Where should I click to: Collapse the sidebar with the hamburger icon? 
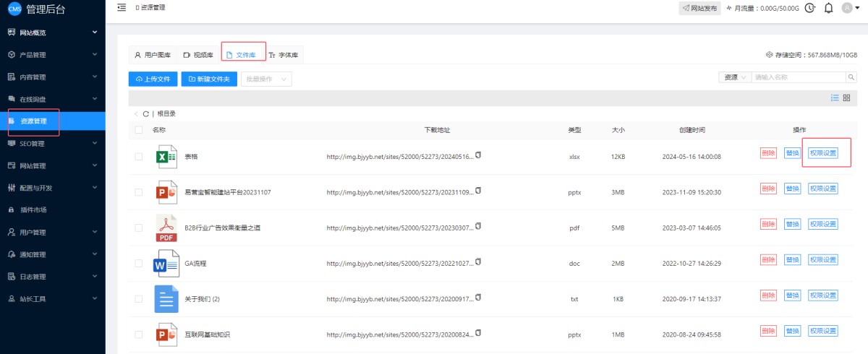[x=122, y=7]
